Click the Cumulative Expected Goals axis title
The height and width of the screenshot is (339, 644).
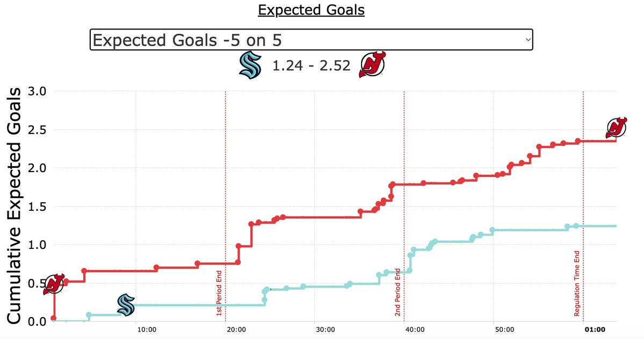tap(16, 207)
